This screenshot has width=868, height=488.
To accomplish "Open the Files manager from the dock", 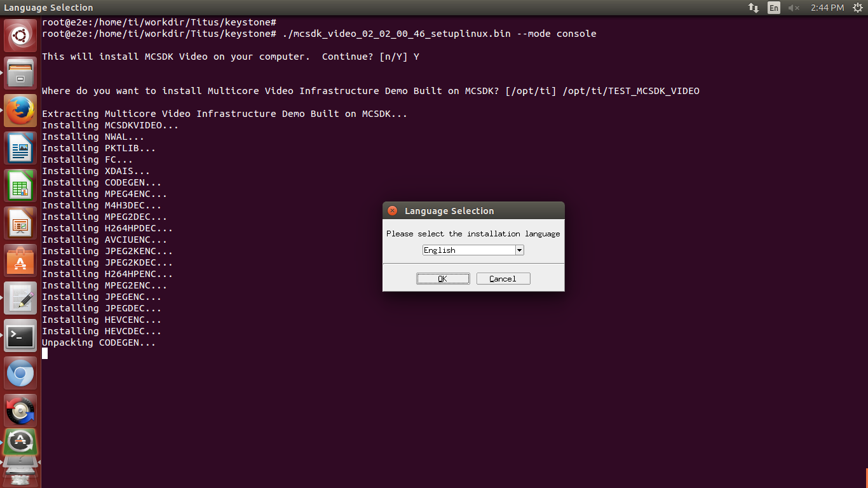I will click(x=20, y=73).
